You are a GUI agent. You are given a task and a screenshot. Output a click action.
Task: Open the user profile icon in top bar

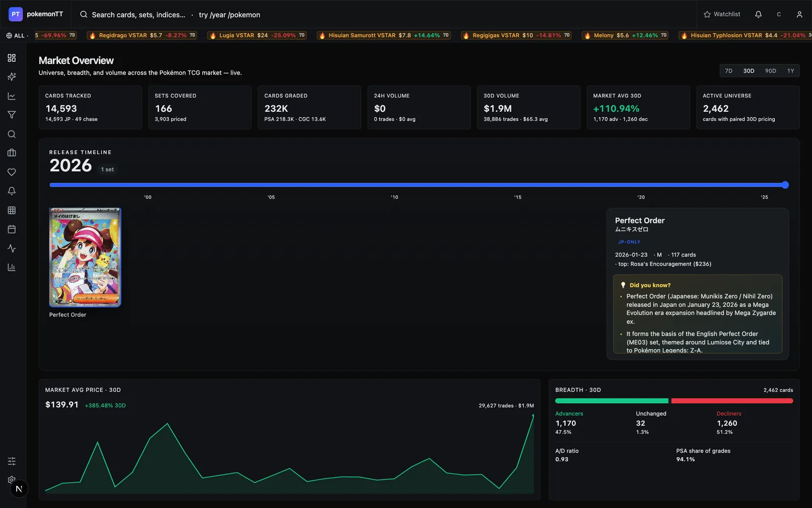point(799,14)
